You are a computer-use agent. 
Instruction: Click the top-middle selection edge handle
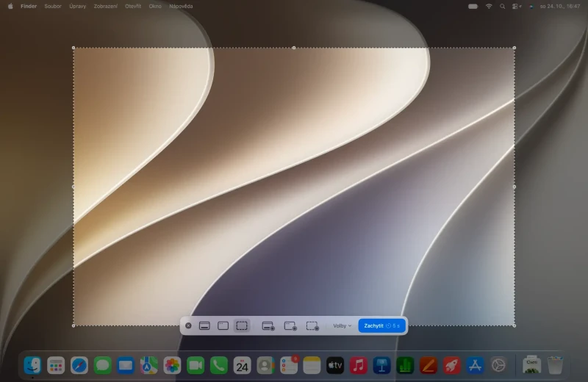[294, 48]
